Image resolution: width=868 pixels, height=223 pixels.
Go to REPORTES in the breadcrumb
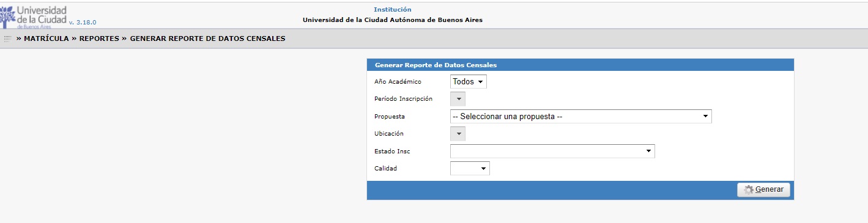click(x=99, y=38)
